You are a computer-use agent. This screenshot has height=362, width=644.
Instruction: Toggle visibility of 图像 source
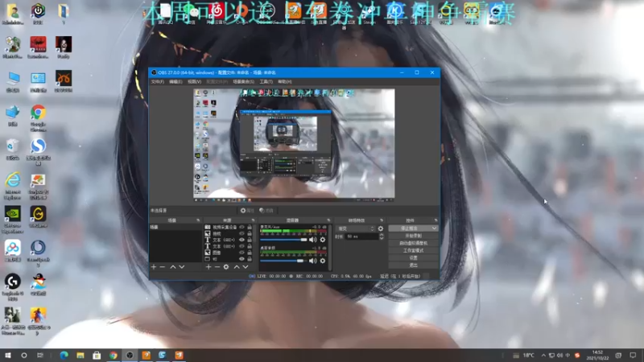coord(242,253)
